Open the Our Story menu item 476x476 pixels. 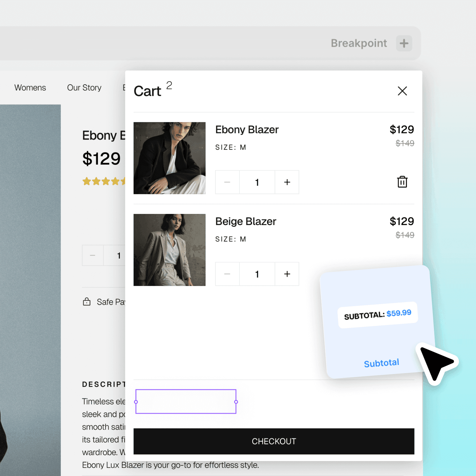click(84, 88)
